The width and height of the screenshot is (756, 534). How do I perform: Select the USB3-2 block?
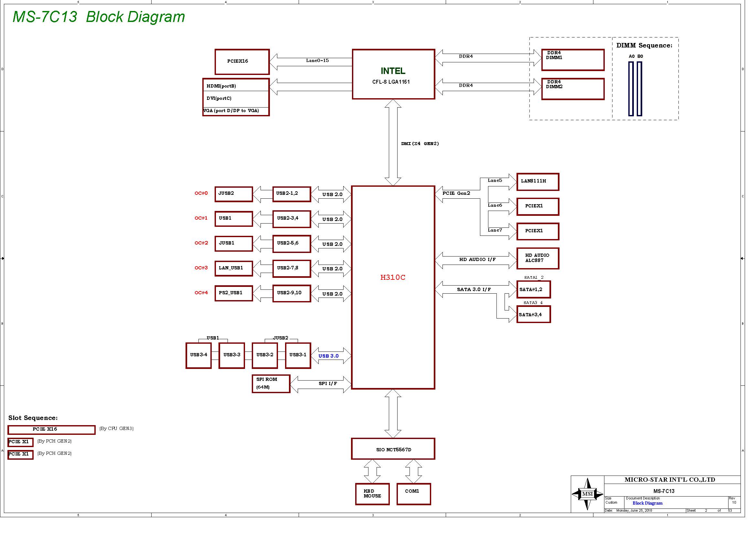[x=265, y=356]
